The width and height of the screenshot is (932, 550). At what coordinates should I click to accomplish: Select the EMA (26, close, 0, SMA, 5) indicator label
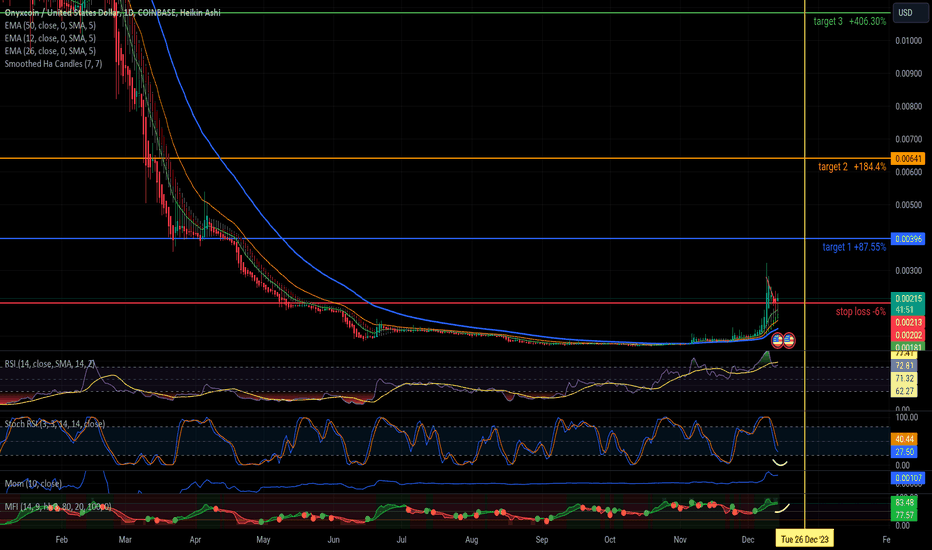50,51
